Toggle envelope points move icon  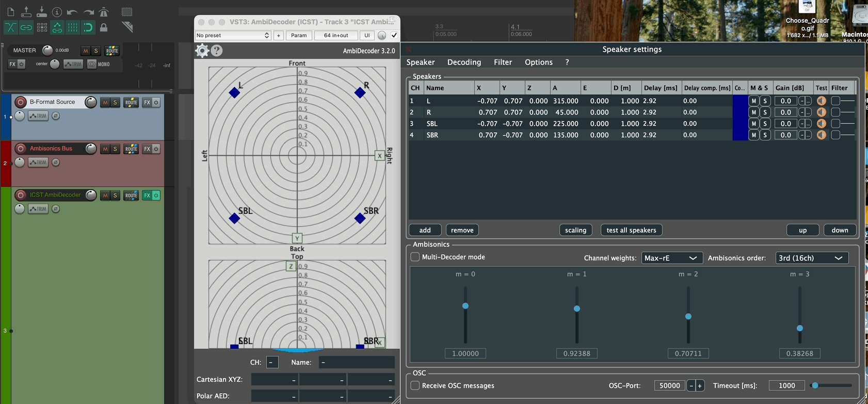coord(57,27)
